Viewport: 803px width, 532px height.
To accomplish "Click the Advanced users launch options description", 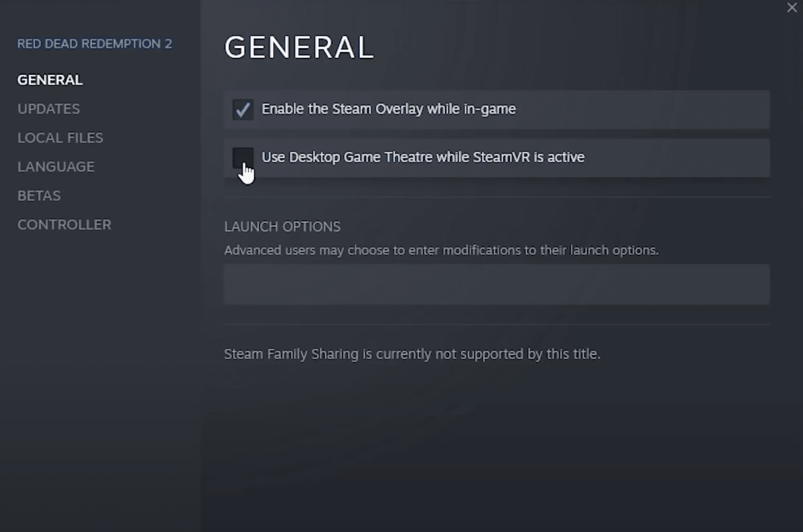I will [441, 250].
